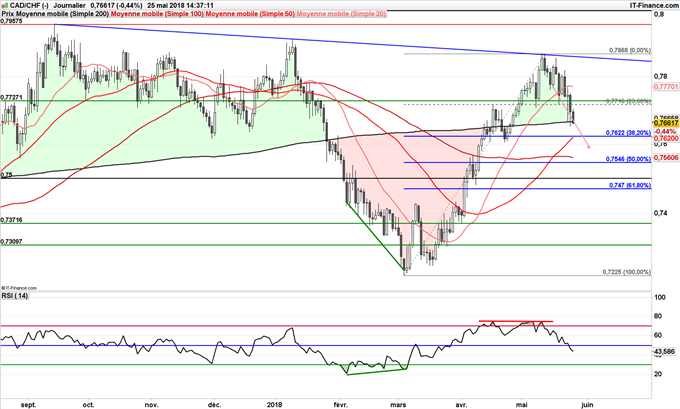Click the 0,7546 (50,00%) Fibonacci label
The height and width of the screenshot is (409, 680).
(x=628, y=159)
